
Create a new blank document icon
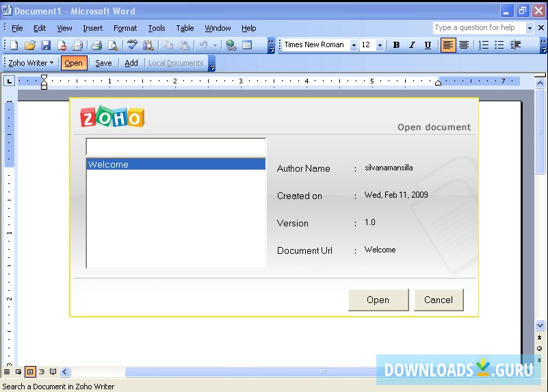pos(14,45)
